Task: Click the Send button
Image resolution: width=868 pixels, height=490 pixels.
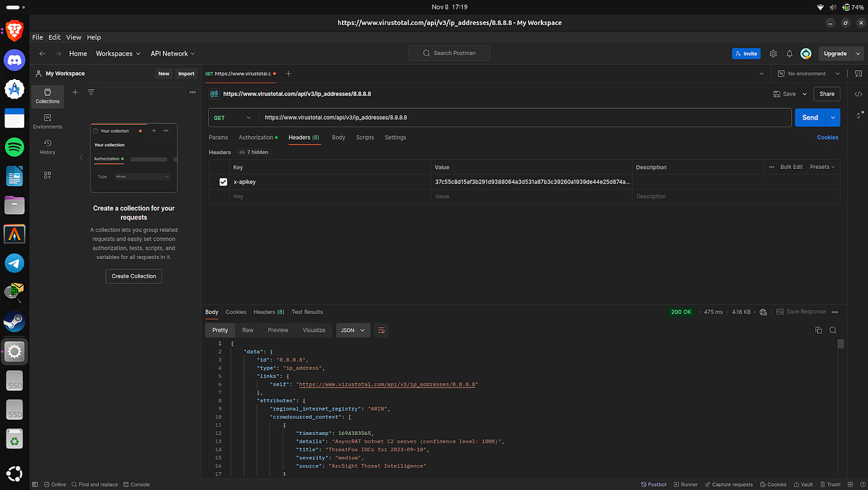Action: click(x=809, y=118)
